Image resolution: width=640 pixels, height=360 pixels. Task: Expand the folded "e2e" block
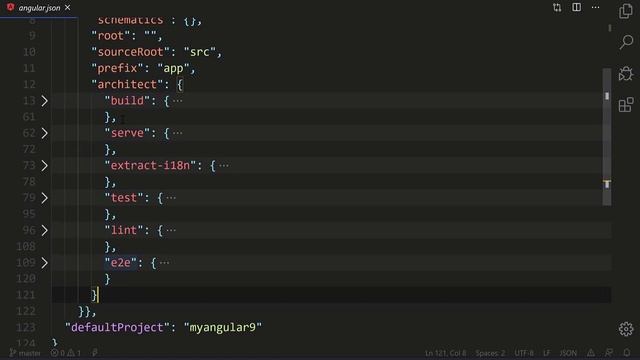tap(44, 262)
